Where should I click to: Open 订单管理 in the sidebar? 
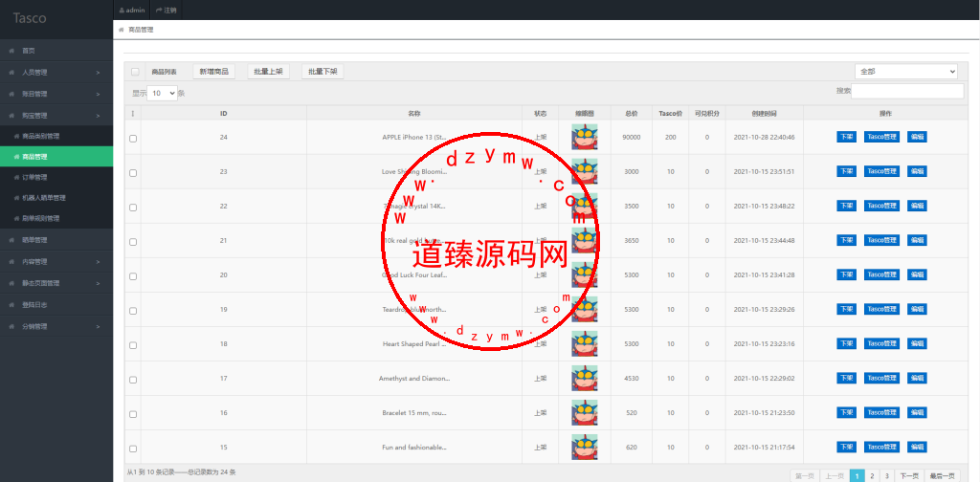56,177
